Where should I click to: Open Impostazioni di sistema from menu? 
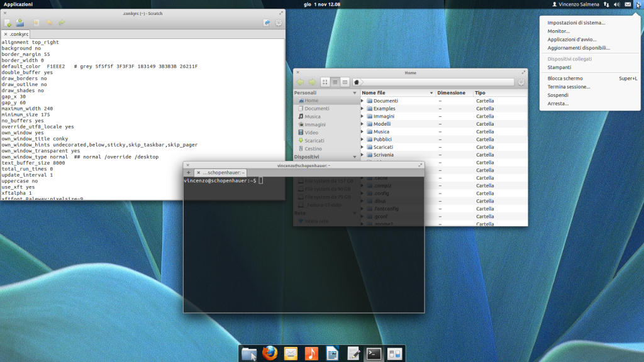(576, 23)
